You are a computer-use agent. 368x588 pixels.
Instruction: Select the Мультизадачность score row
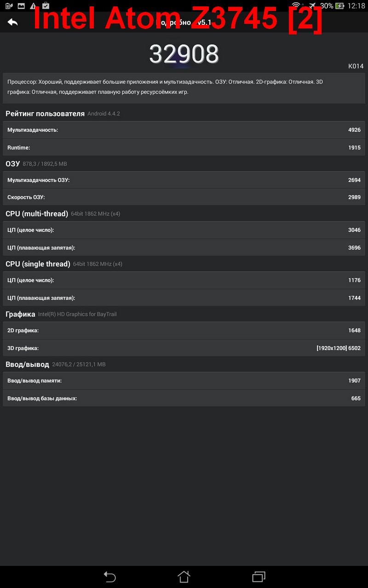(184, 130)
